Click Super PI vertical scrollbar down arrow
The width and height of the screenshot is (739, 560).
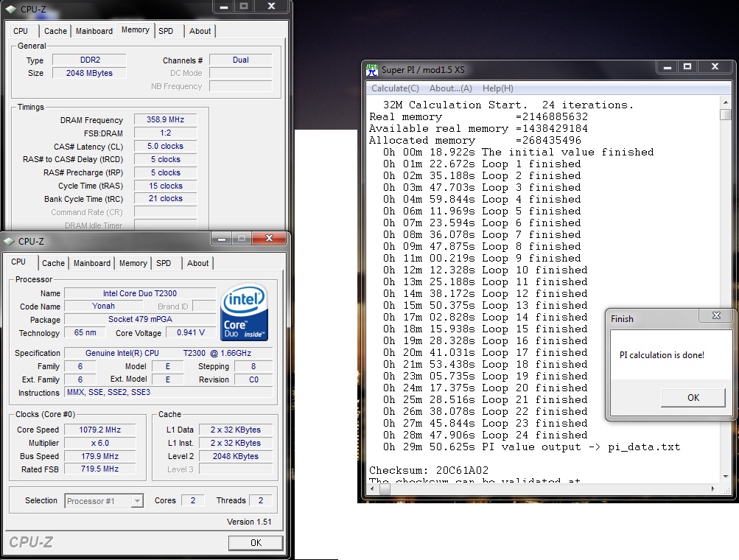[x=725, y=477]
